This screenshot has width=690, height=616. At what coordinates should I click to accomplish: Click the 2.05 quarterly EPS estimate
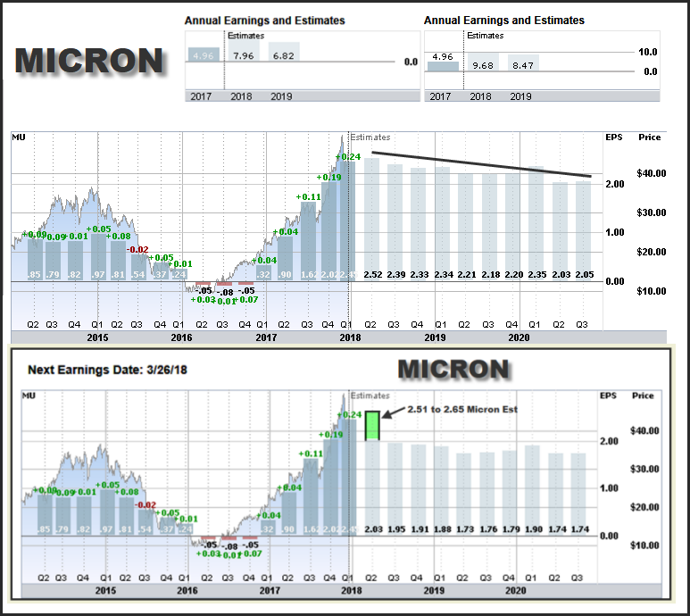[x=585, y=275]
